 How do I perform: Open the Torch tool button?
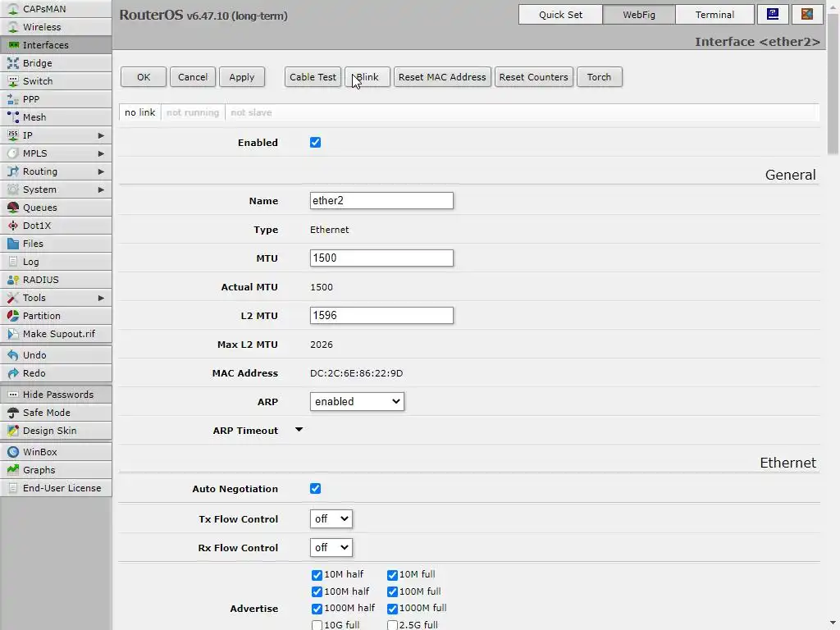coord(599,77)
